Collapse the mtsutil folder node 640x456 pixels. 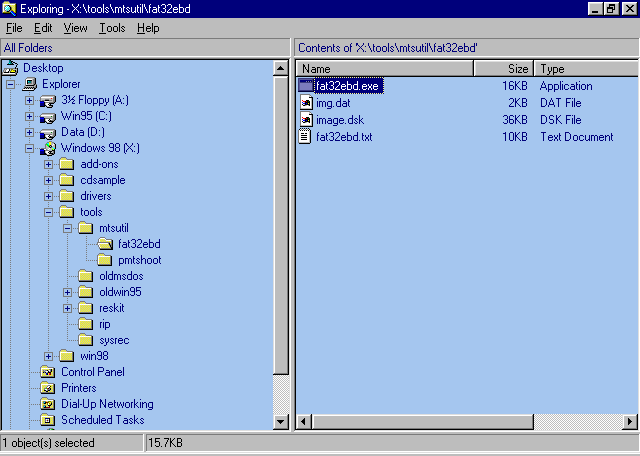[x=68, y=228]
